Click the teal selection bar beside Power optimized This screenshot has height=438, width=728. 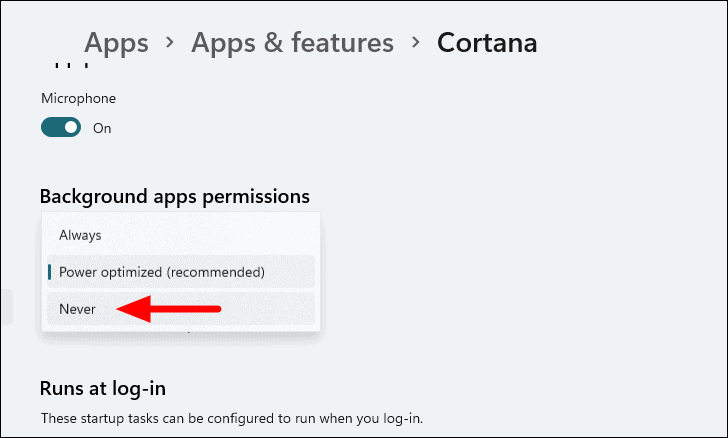point(50,272)
